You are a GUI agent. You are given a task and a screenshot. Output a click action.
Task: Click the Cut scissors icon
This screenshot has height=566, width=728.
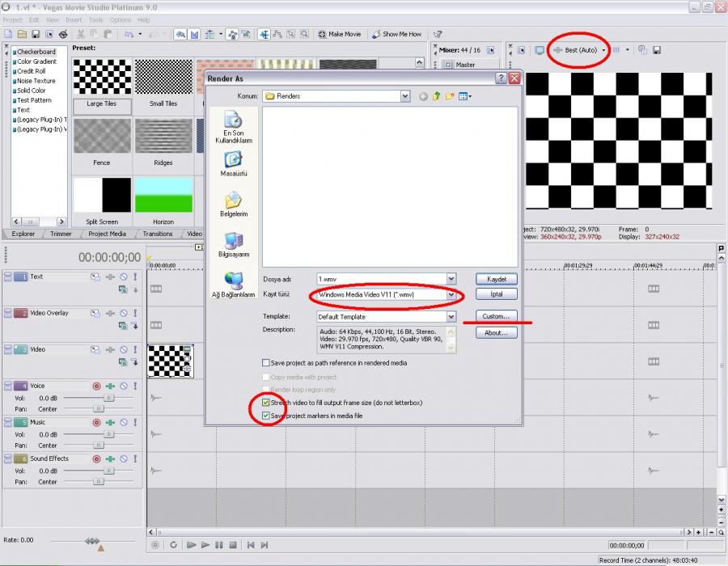[x=81, y=34]
